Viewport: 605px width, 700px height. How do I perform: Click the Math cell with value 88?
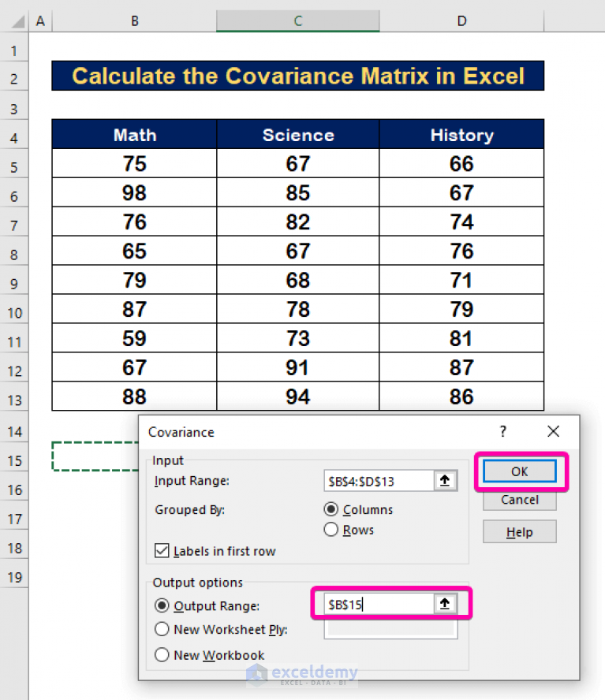pyautogui.click(x=135, y=396)
